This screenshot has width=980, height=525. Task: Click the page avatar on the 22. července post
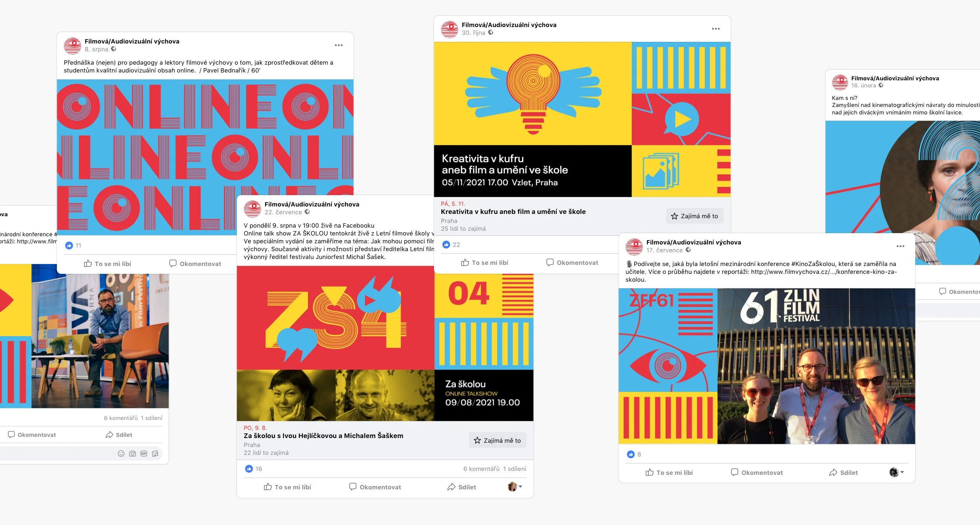252,208
